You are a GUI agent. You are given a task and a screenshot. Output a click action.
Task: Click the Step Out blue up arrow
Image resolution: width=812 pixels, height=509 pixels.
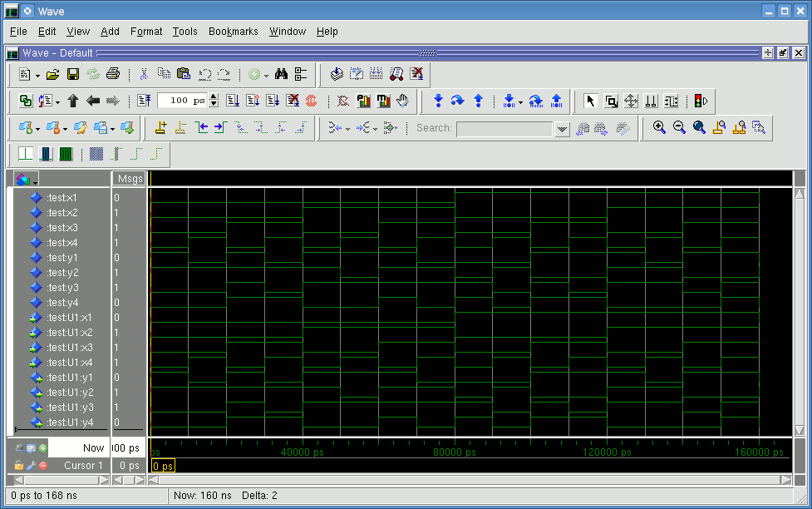click(478, 101)
